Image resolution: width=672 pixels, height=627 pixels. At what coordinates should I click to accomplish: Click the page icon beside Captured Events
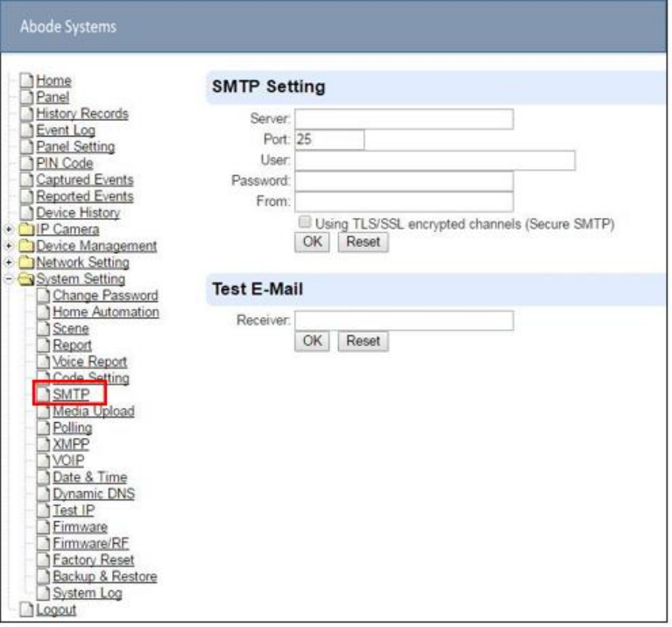(26, 180)
